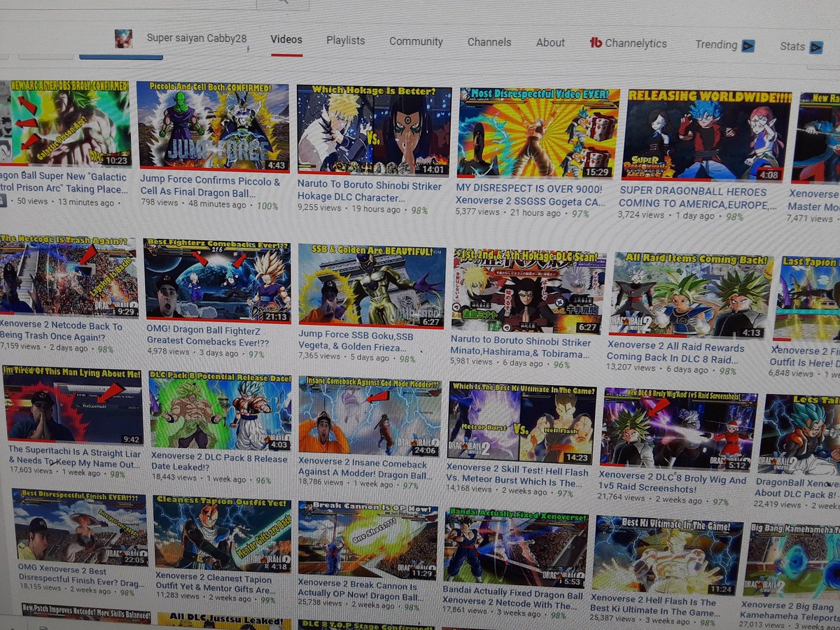The width and height of the screenshot is (840, 630).
Task: Click '4:43' duration badge on Piccolo thumbnail
Action: coord(276,165)
